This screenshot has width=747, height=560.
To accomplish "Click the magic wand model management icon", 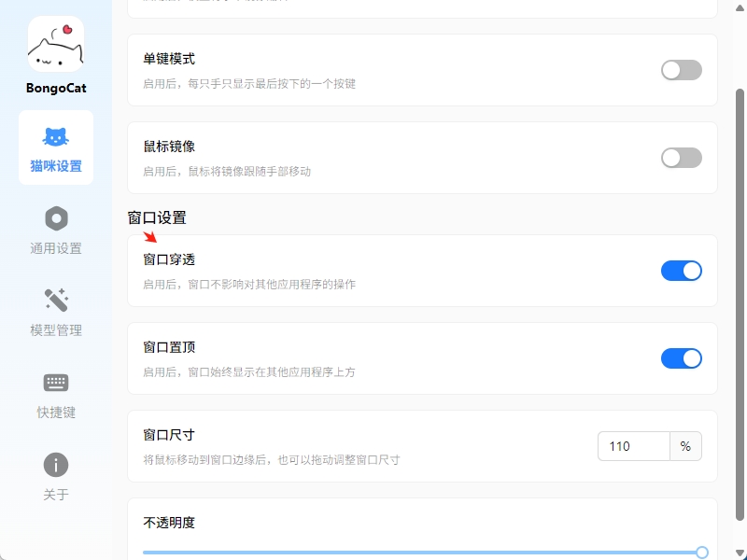I will [x=56, y=301].
